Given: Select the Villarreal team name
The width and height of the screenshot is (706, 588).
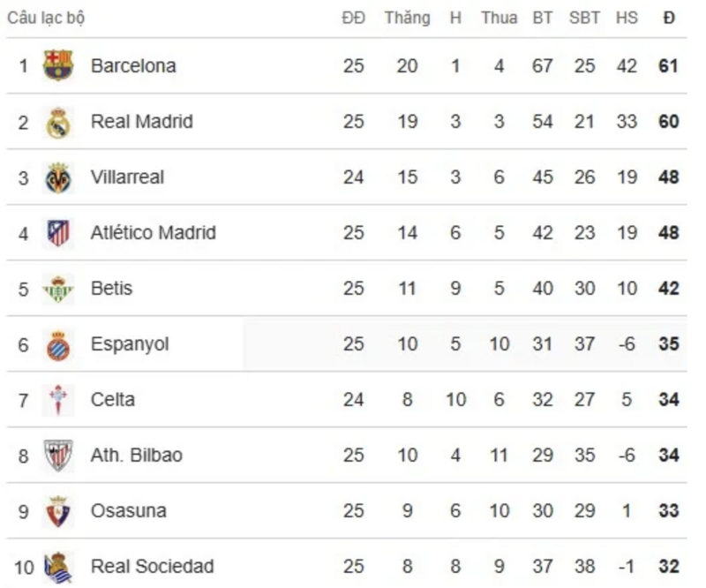Looking at the screenshot, I should click(x=127, y=177).
